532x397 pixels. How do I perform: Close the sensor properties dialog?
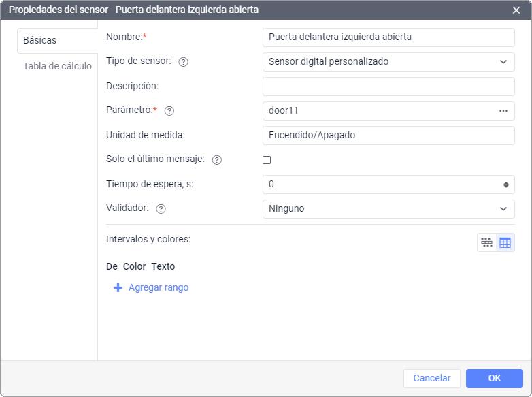point(516,10)
